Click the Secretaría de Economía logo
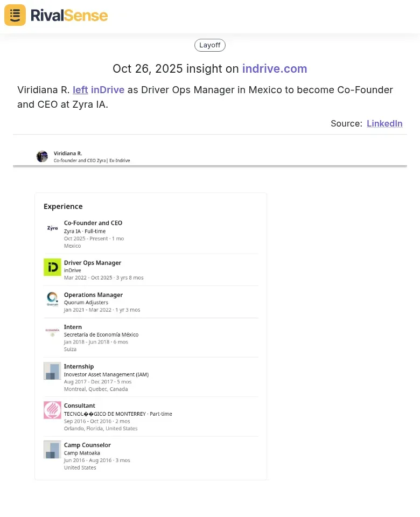This screenshot has height=517, width=420. [52, 331]
